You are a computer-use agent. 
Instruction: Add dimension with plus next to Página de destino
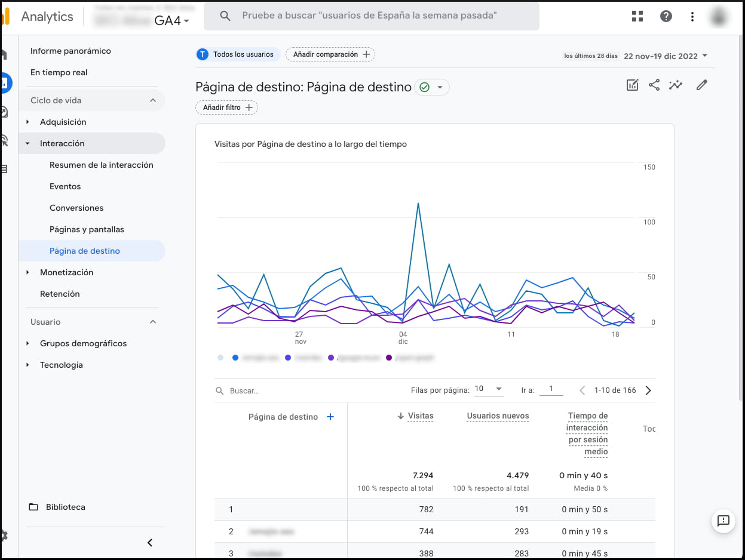[330, 417]
